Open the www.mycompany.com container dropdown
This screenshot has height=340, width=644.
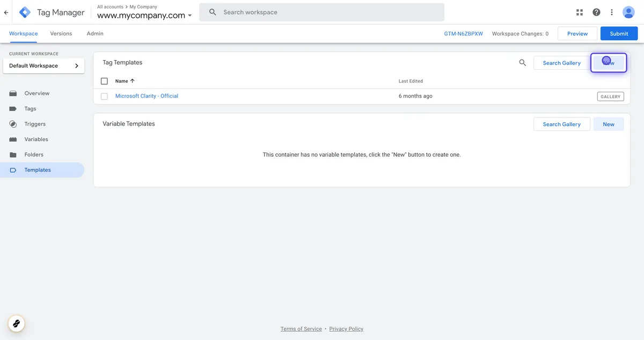coord(144,16)
